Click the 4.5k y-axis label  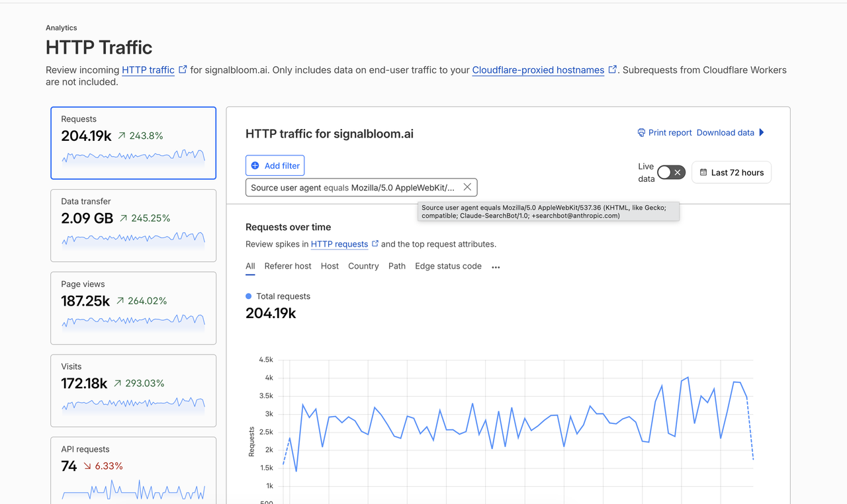[x=266, y=360]
